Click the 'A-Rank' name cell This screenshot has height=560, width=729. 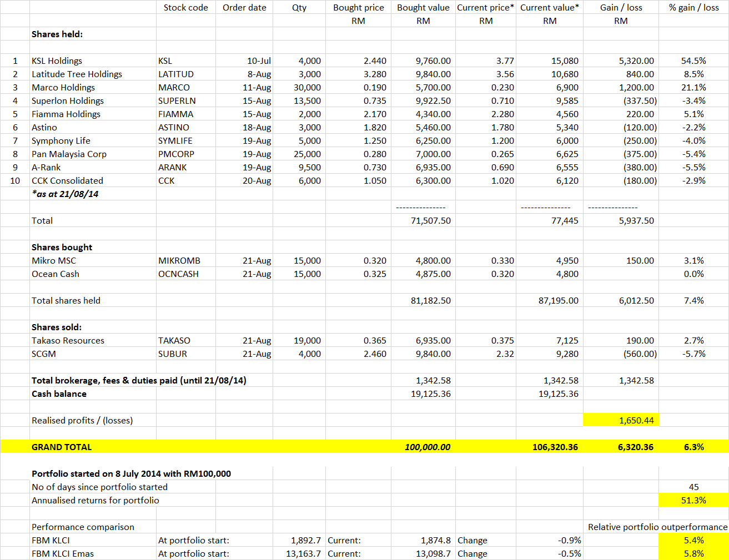tap(93, 167)
